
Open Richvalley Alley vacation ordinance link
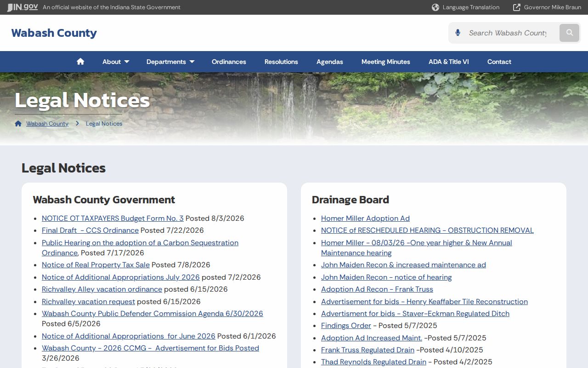102,289
